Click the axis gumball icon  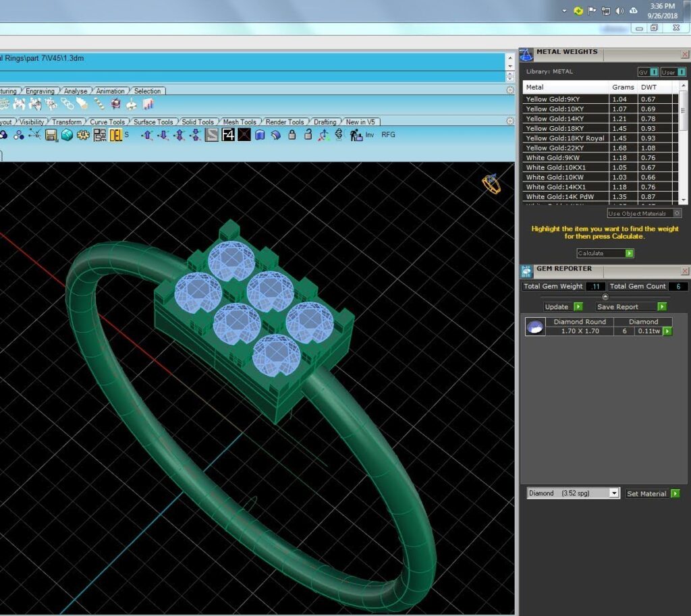[x=323, y=135]
